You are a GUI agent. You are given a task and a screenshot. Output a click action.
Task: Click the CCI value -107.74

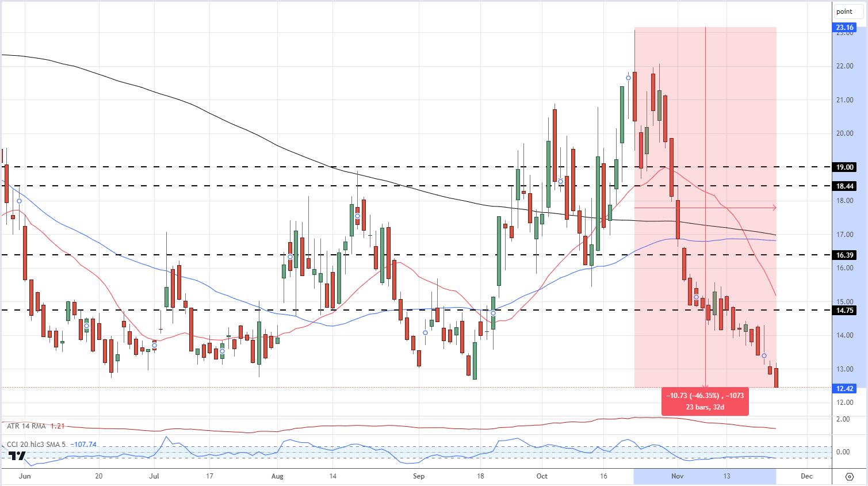tap(83, 445)
